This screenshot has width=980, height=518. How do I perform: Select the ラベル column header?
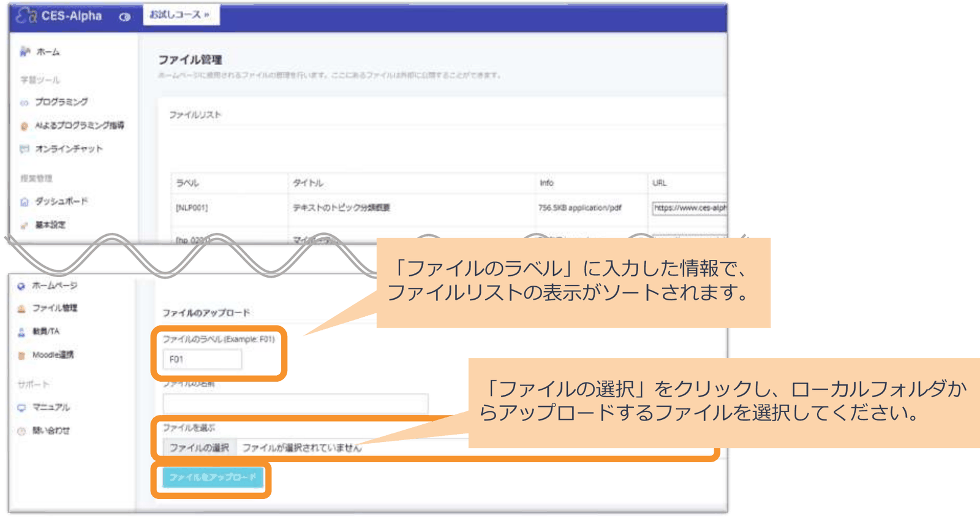[187, 183]
